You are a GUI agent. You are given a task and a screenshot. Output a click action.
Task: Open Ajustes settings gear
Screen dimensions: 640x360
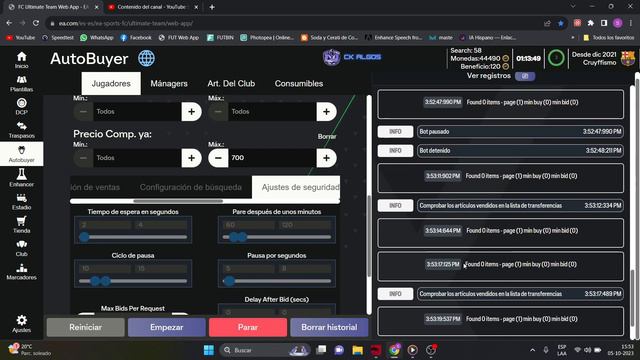click(22, 324)
